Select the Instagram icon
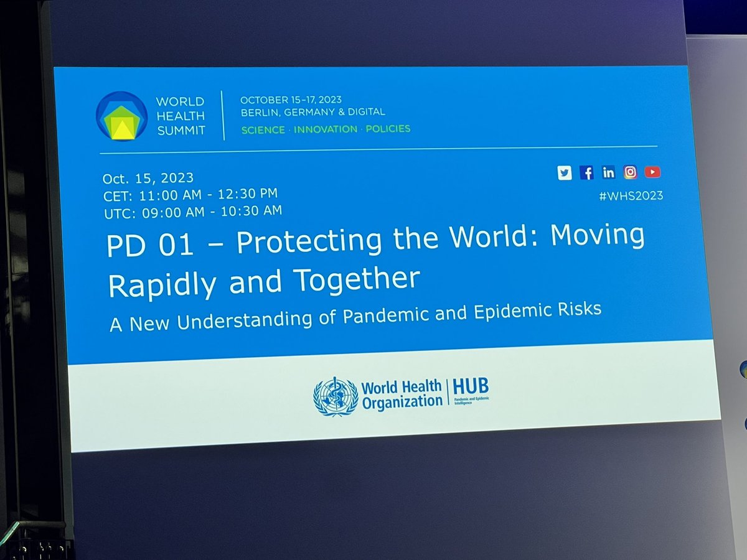747x560 pixels. click(630, 172)
